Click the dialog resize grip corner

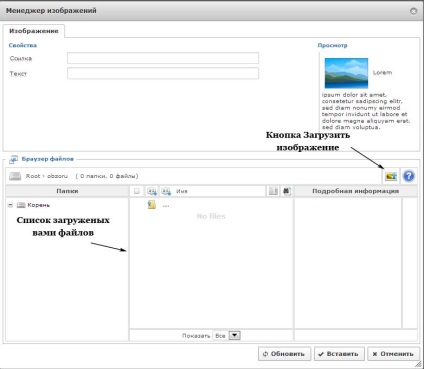[x=418, y=364]
